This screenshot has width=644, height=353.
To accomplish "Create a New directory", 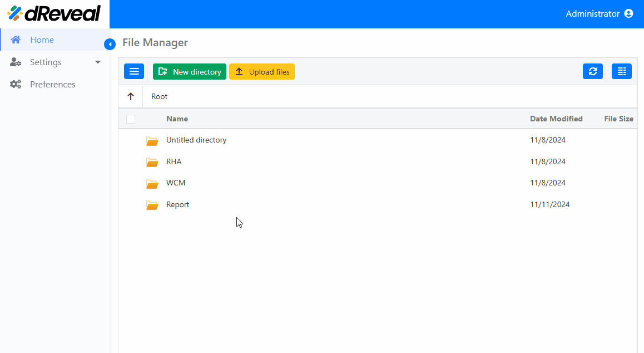I will 189,72.
